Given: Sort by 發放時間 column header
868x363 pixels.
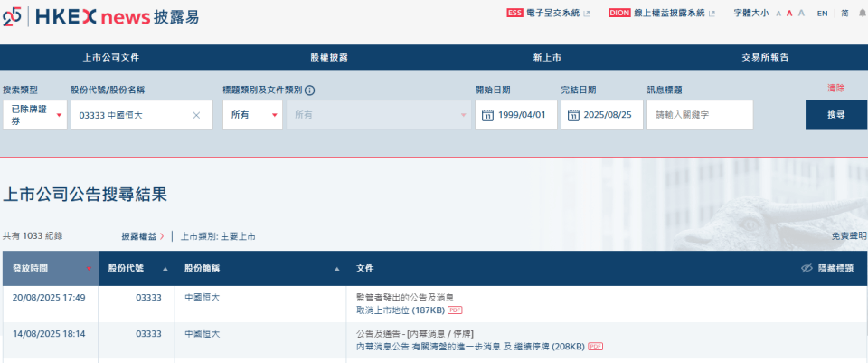Looking at the screenshot, I should (51, 268).
